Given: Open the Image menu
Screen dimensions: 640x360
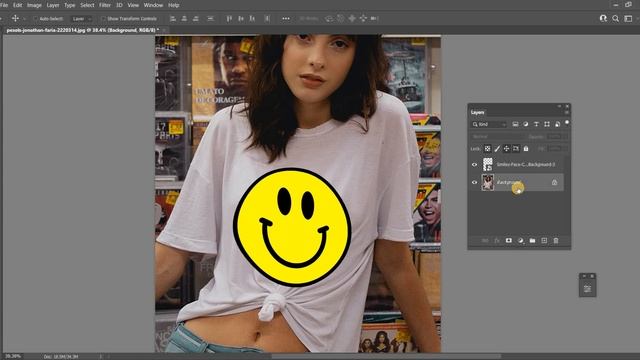Looking at the screenshot, I should pos(34,5).
